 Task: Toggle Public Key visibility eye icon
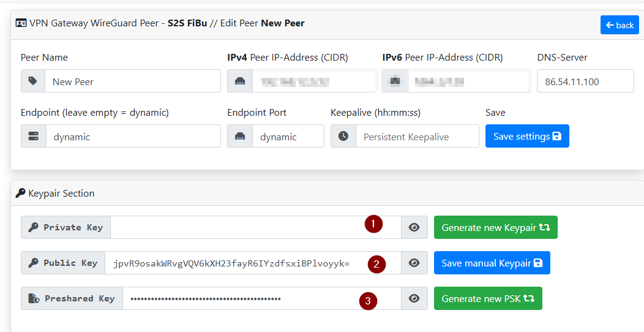pos(414,263)
